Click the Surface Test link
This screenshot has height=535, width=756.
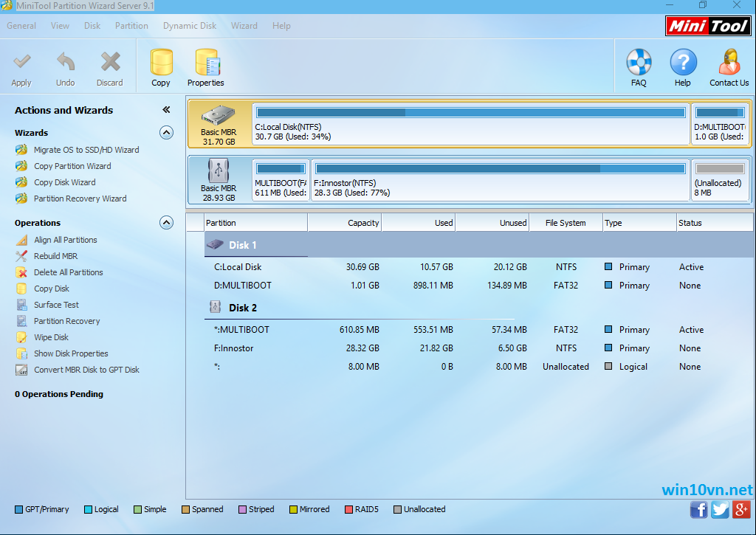(x=56, y=305)
